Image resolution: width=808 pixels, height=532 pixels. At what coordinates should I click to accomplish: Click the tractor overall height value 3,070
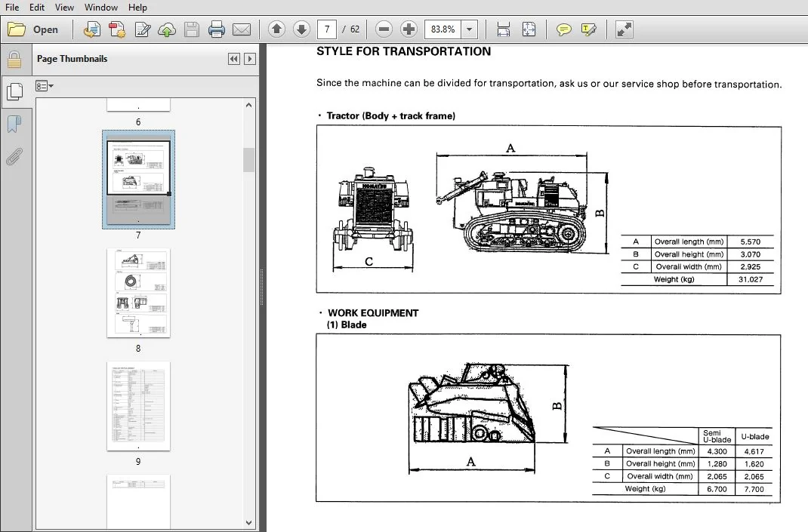751,254
